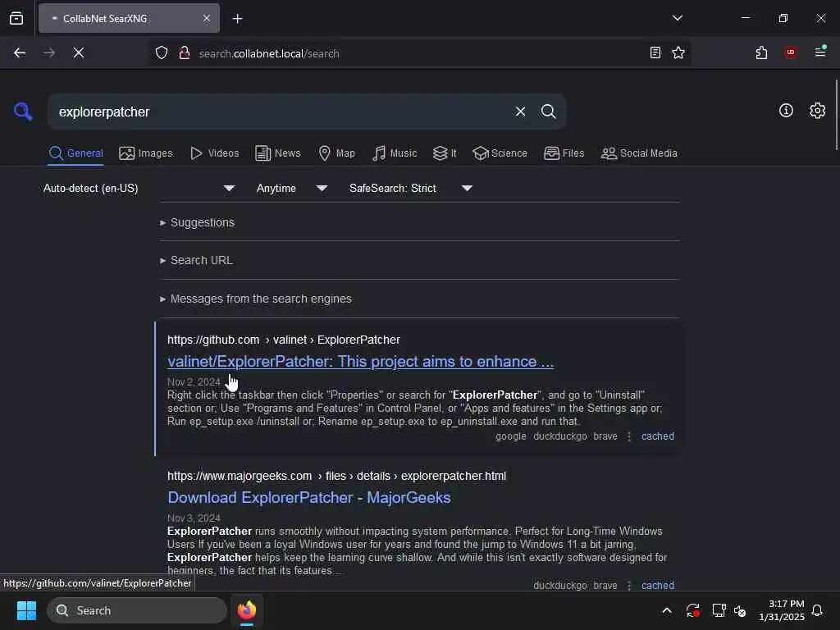Open language dropdown Auto-detect (en-US)

(139, 188)
